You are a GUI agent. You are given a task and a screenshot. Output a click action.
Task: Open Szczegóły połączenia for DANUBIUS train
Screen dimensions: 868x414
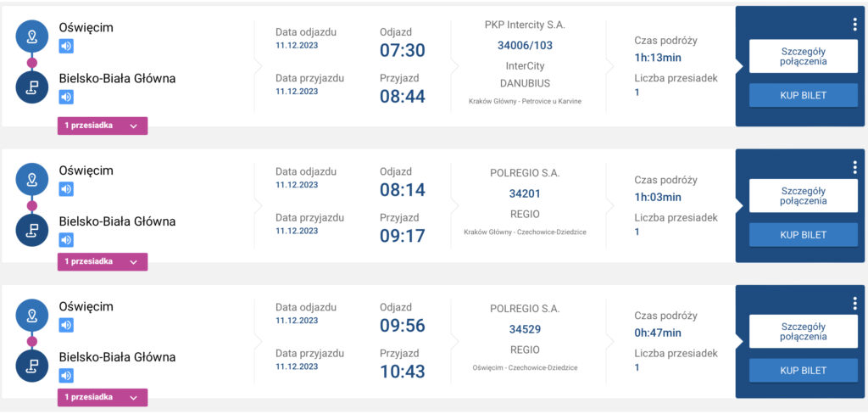[804, 56]
